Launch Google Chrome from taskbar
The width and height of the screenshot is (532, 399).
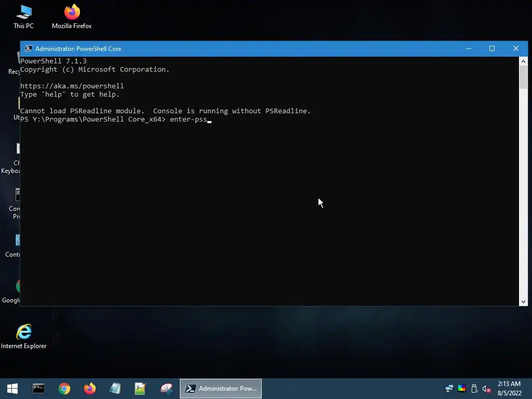pyautogui.click(x=64, y=389)
